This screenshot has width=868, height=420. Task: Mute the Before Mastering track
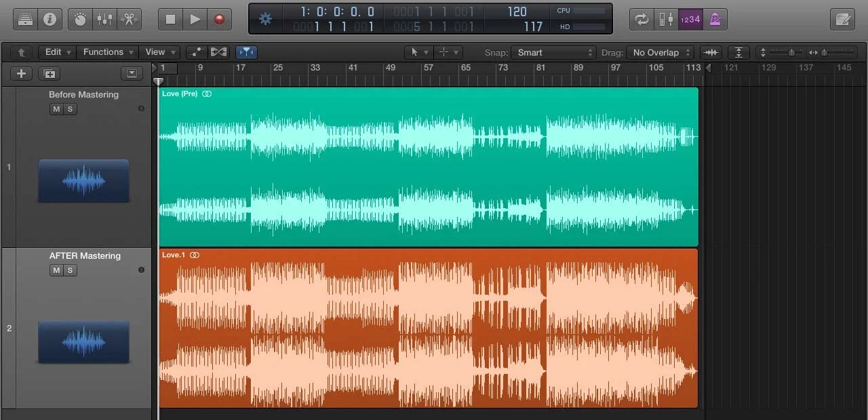click(56, 109)
